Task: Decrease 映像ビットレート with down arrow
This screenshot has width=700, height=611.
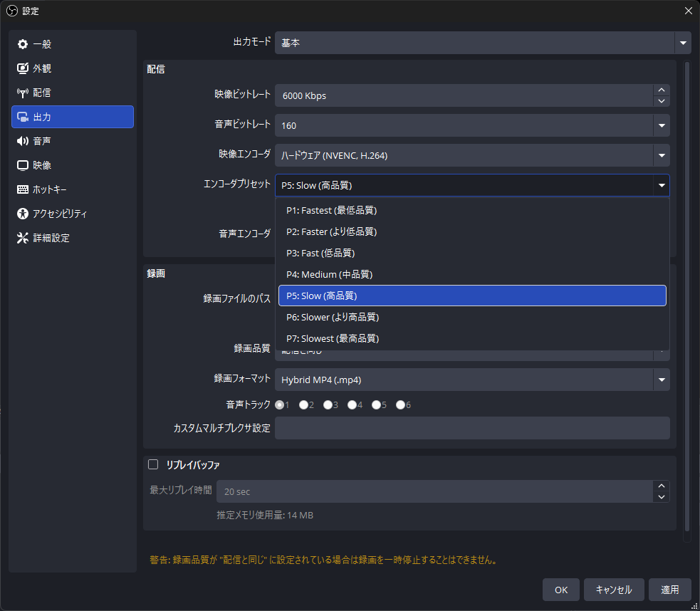Action: coord(662,101)
